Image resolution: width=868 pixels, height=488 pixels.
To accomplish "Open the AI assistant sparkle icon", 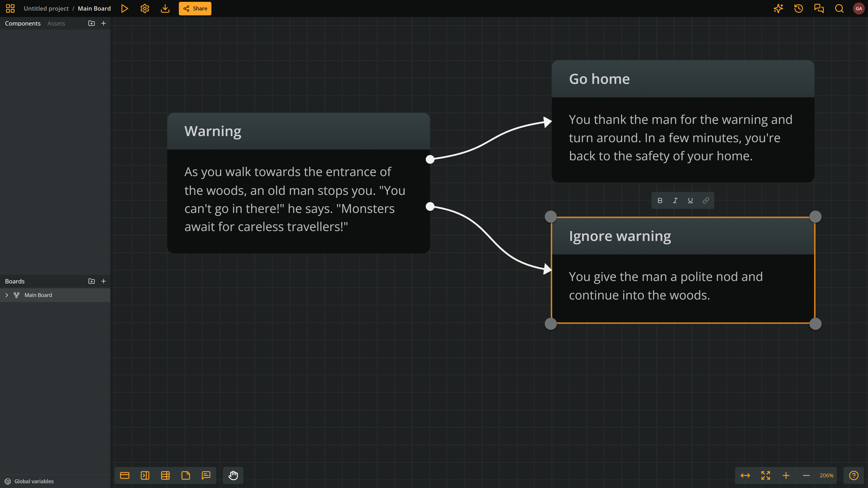I will pyautogui.click(x=778, y=8).
